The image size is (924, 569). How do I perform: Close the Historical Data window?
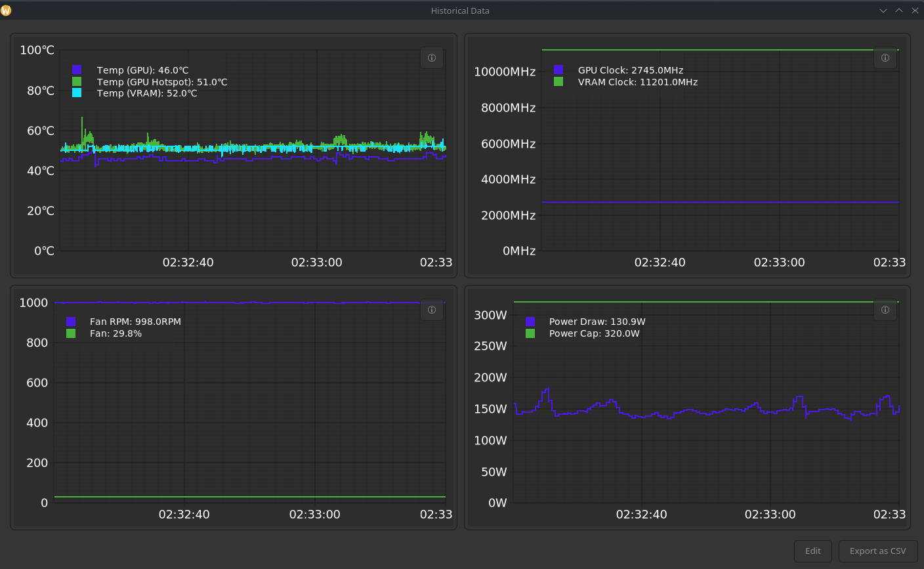pos(915,11)
